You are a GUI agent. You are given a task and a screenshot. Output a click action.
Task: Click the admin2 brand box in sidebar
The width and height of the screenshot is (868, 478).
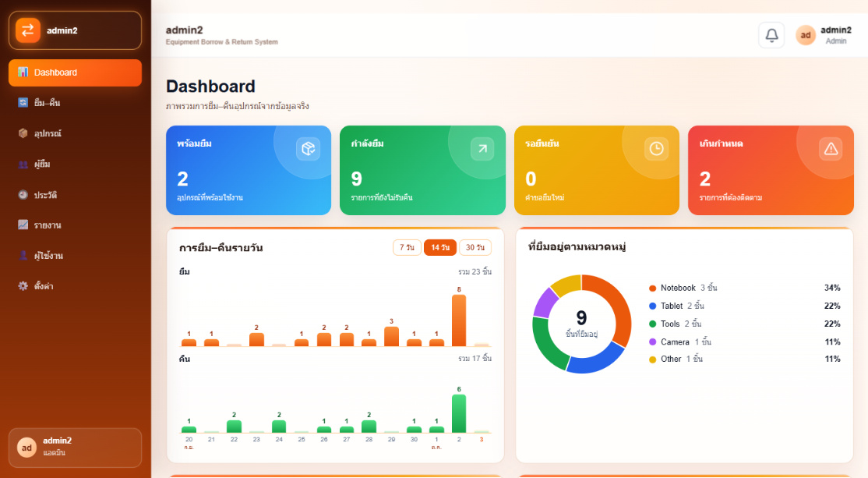[x=76, y=30]
